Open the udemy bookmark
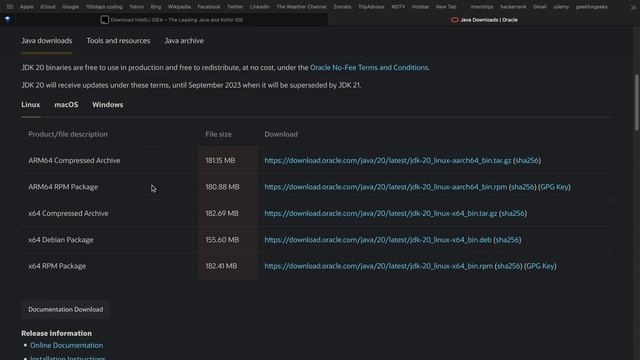Viewport: 640px width, 360px height. (x=561, y=7)
